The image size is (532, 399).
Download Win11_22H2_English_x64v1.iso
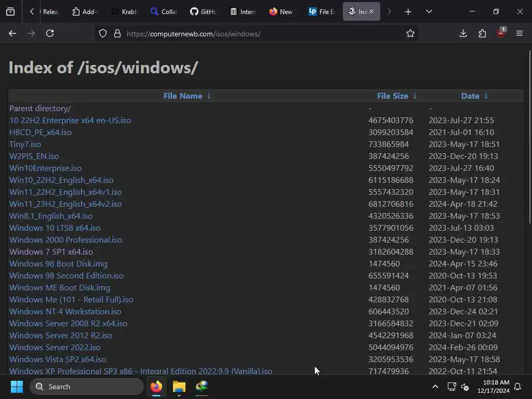point(65,192)
